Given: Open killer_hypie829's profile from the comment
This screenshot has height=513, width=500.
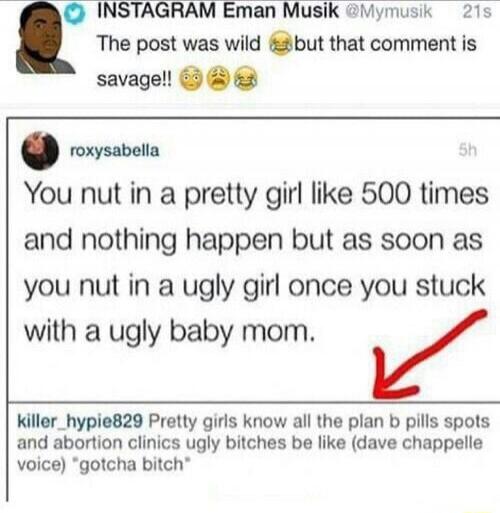Looking at the screenshot, I should click(x=80, y=422).
